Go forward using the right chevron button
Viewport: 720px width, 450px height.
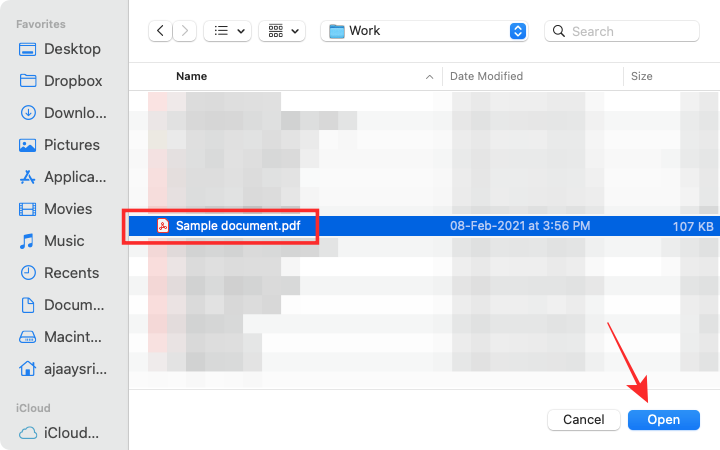pyautogui.click(x=185, y=31)
